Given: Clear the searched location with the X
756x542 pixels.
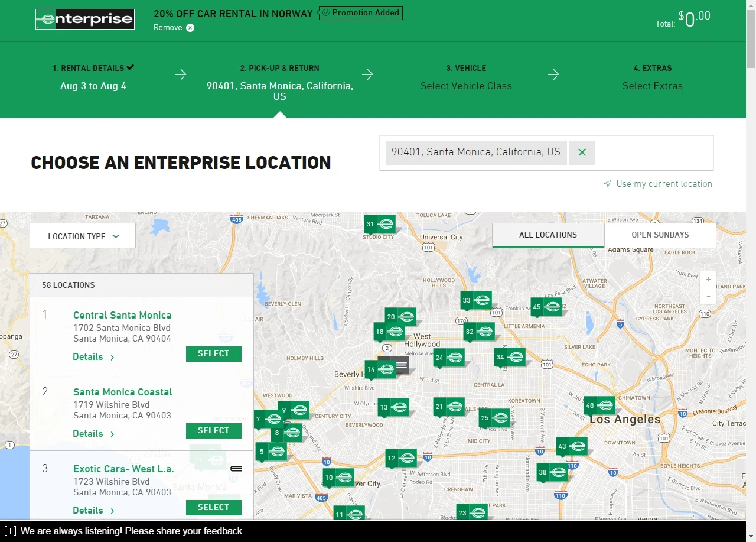Looking at the screenshot, I should (582, 152).
